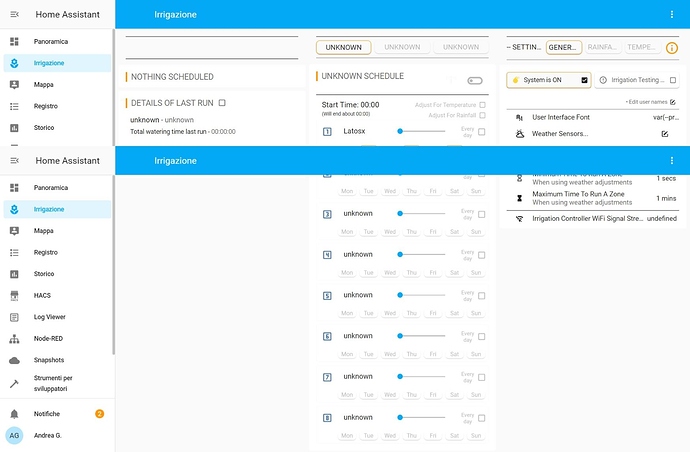This screenshot has height=452, width=690.
Task: Click the 'Latosx' zone name
Action: coord(354,131)
